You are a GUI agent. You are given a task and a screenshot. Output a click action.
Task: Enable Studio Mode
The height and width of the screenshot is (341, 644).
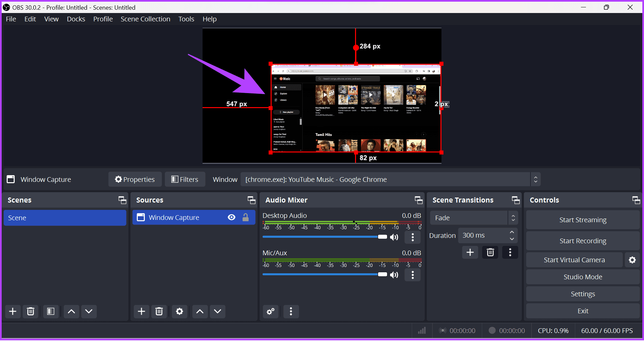(583, 277)
